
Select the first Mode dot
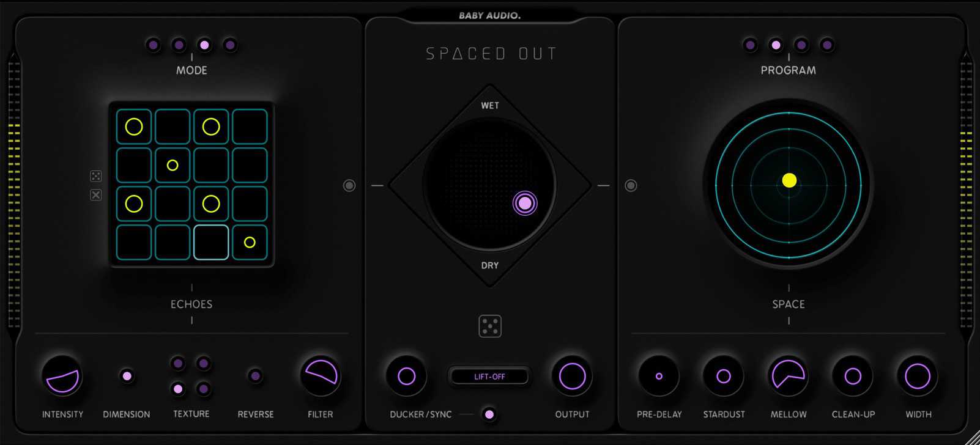pos(154,45)
